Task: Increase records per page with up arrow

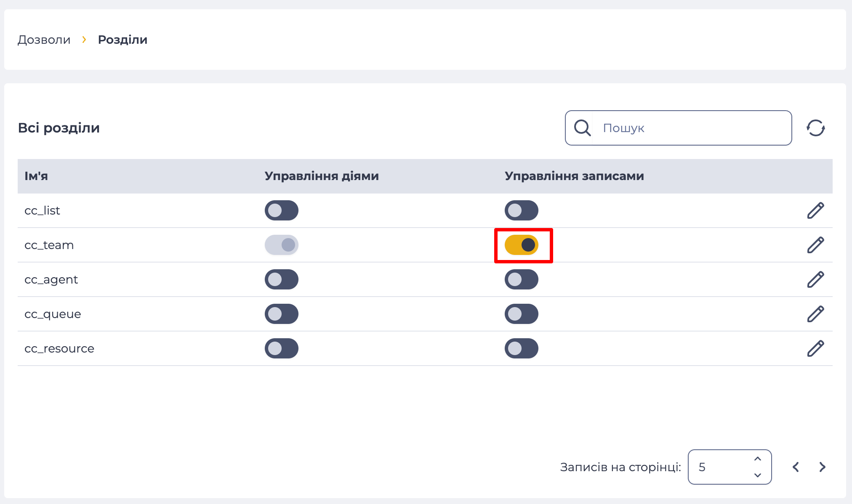Action: (x=758, y=459)
